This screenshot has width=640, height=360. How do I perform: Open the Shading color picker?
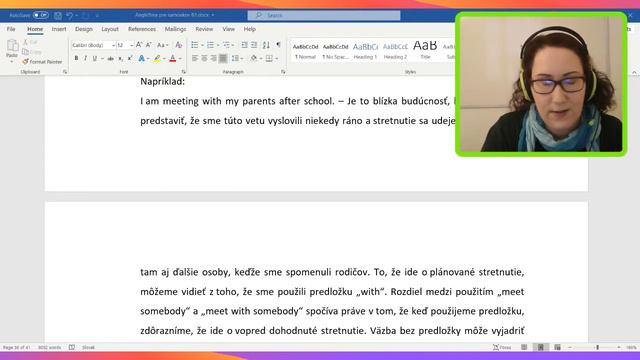[254, 59]
